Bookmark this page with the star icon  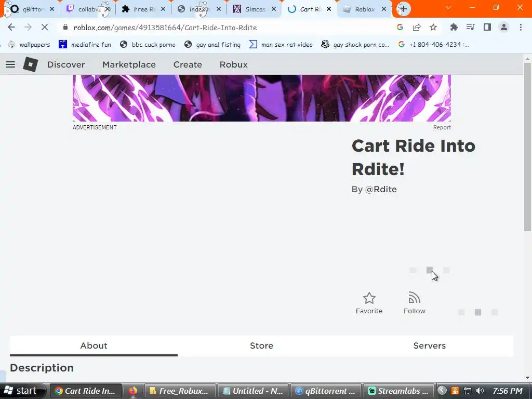click(x=433, y=28)
